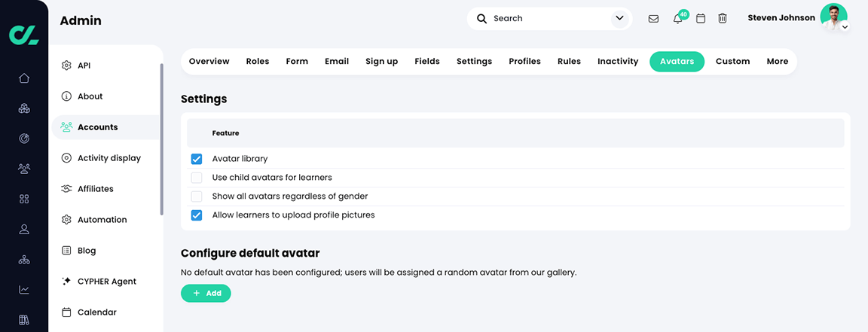
Task: Switch to the Inactivity tab
Action: 618,62
